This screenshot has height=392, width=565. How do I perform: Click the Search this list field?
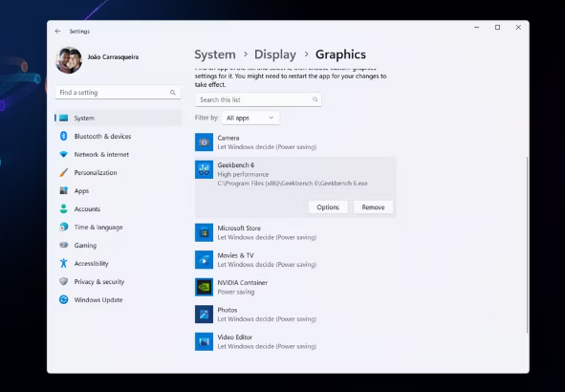[x=258, y=99]
